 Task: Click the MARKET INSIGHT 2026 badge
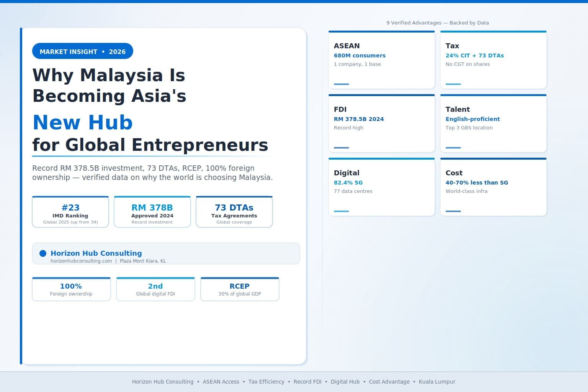click(x=82, y=51)
